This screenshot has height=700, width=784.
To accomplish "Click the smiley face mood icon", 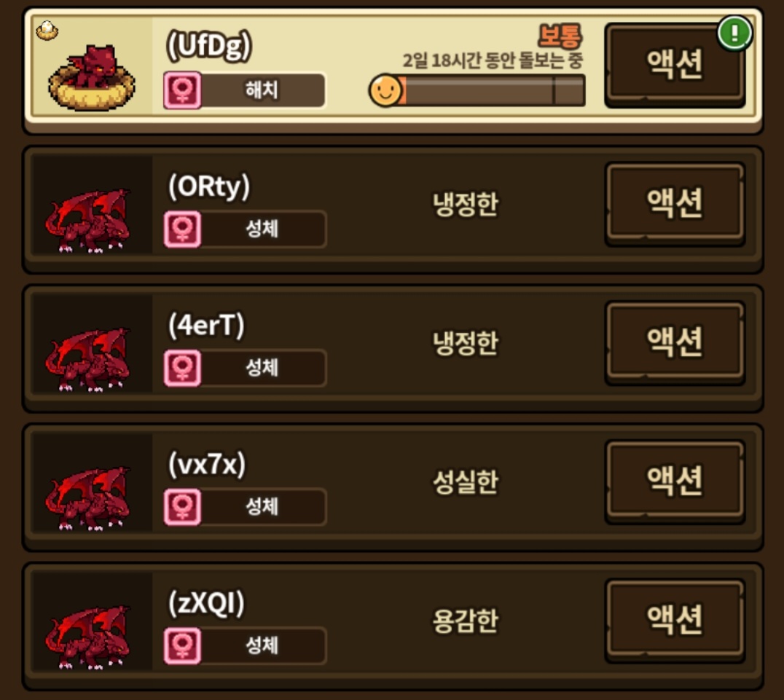I will tap(385, 90).
